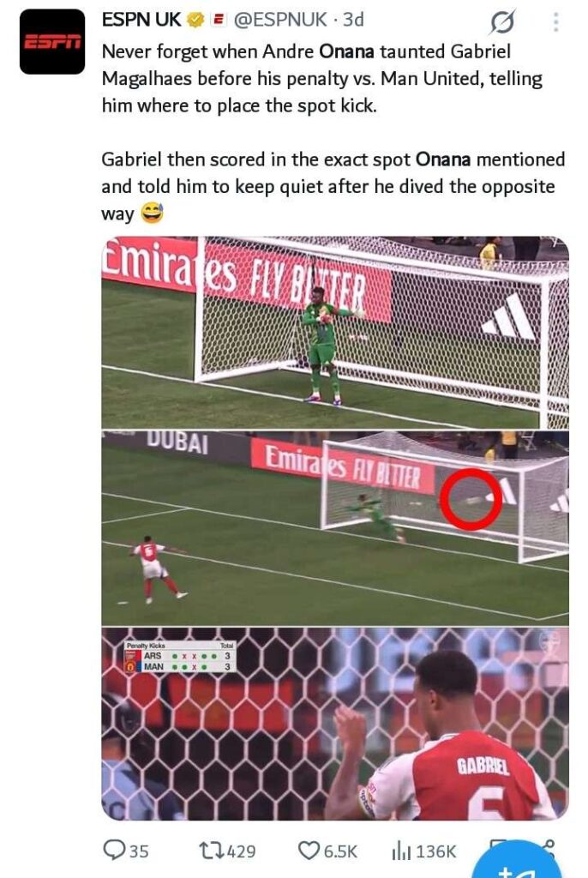Tap the tweet text about Gabriel scoring
This screenshot has width=588, height=878.
point(333,187)
